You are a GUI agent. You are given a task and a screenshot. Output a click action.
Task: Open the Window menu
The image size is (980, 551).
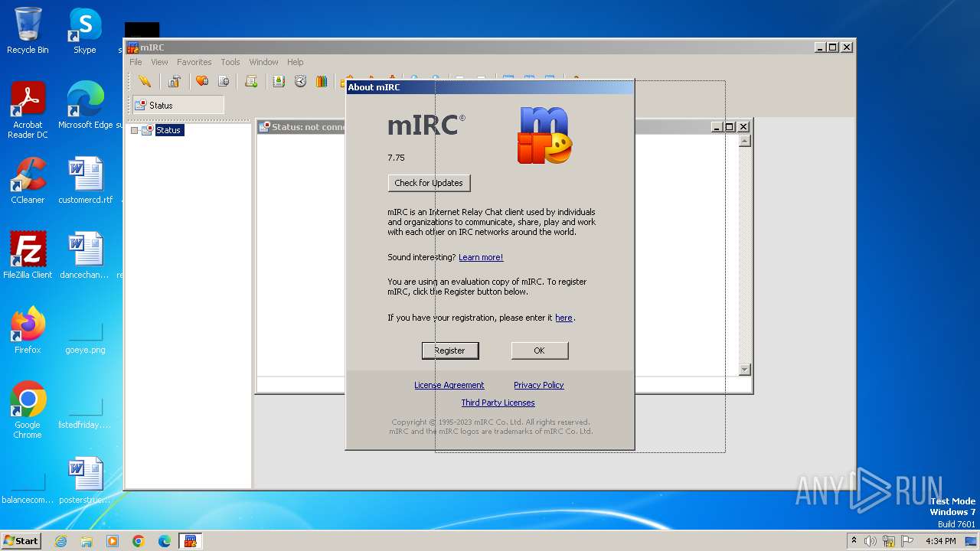tap(263, 62)
